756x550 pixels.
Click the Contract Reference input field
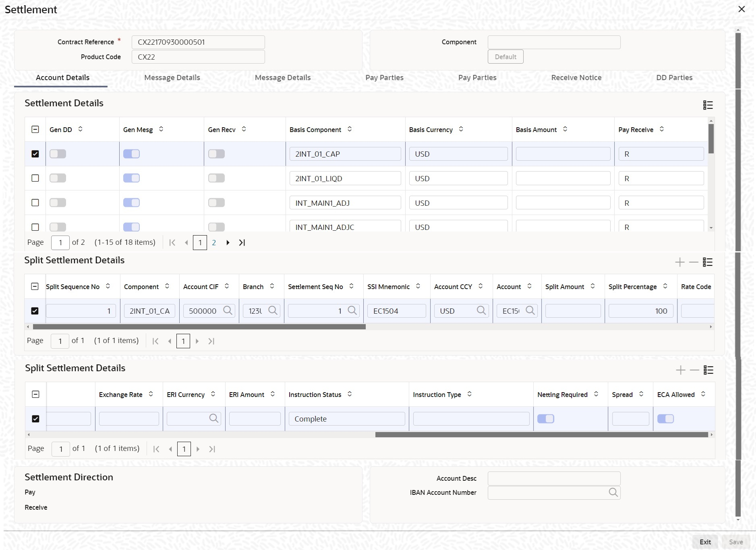(x=198, y=42)
